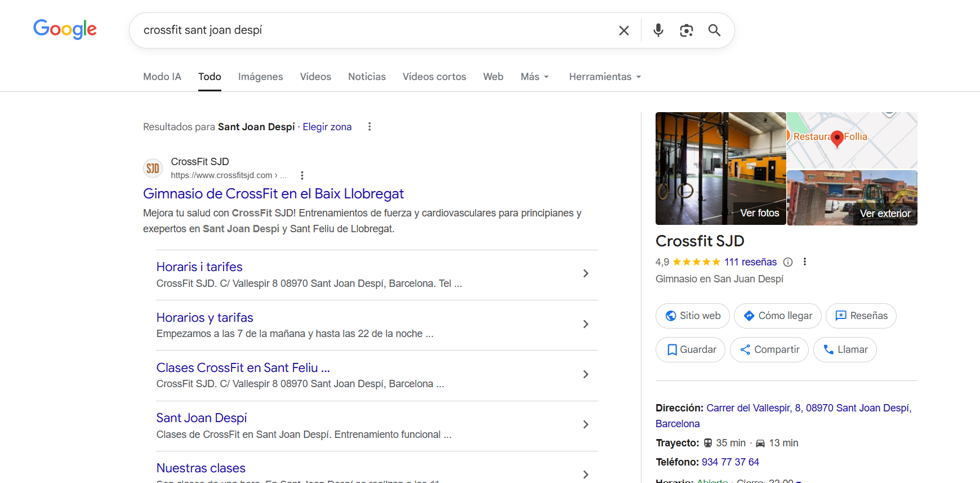Click the 4,9 rating stars
The width and height of the screenshot is (980, 483).
pos(696,262)
